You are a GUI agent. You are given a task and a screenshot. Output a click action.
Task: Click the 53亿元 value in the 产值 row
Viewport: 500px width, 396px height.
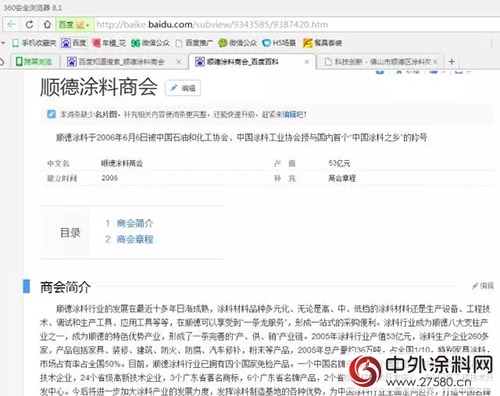(x=339, y=163)
